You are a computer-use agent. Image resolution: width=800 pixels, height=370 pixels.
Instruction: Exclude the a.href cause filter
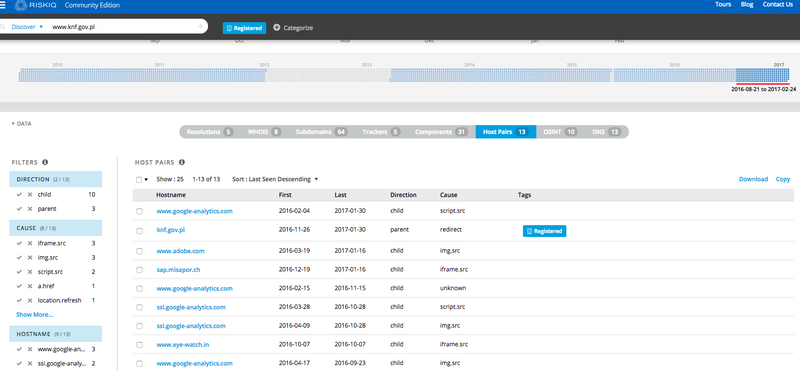[x=30, y=286]
